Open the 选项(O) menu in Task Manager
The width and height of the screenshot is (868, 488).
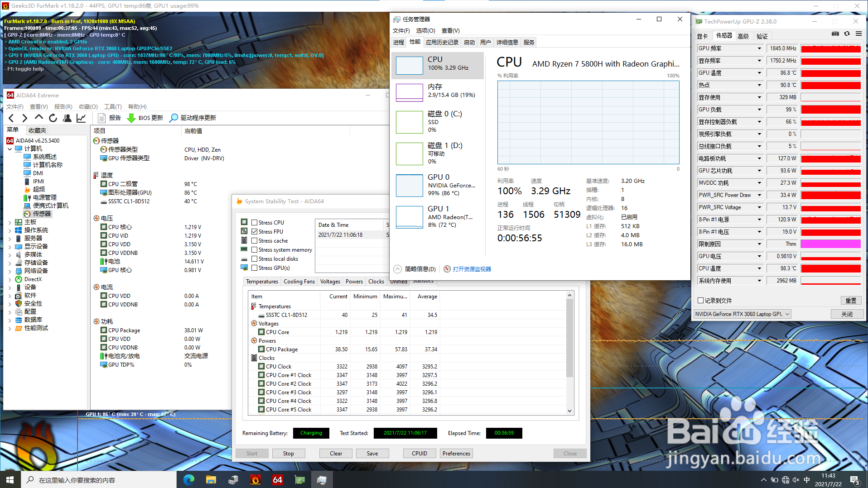tap(425, 31)
